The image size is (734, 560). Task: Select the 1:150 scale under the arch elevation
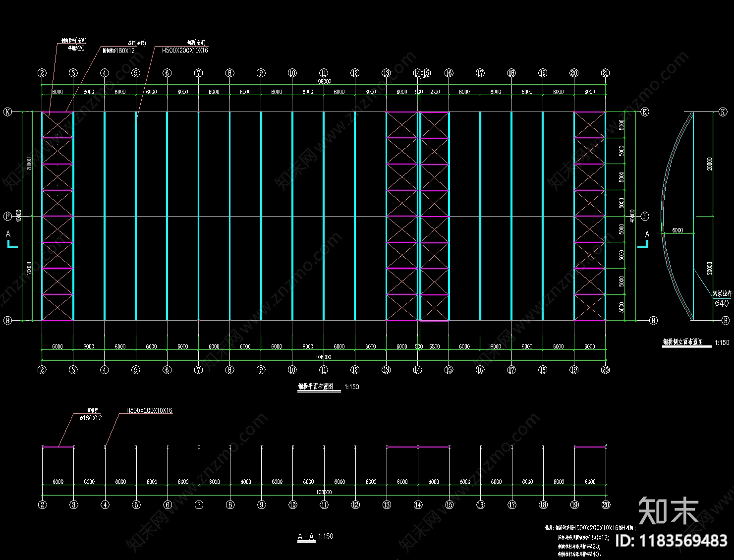click(722, 342)
